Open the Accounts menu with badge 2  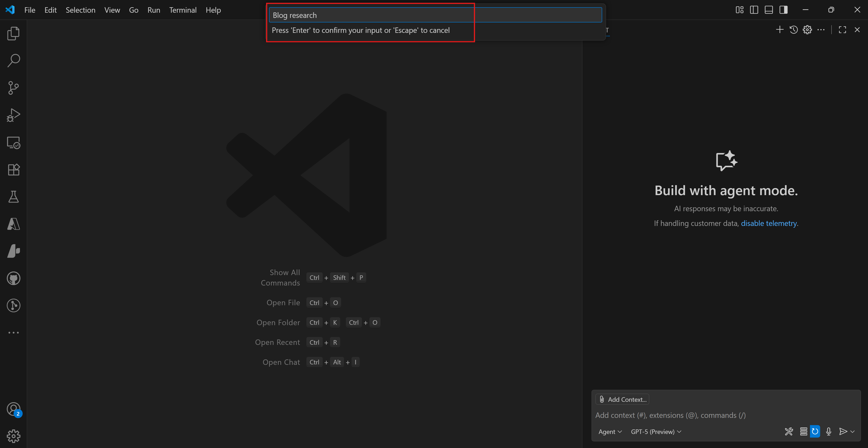(x=13, y=410)
